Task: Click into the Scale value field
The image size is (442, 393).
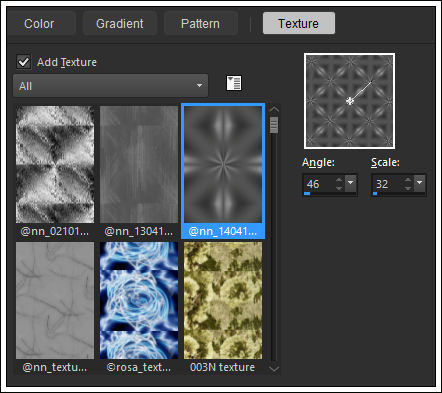Action: click(388, 184)
